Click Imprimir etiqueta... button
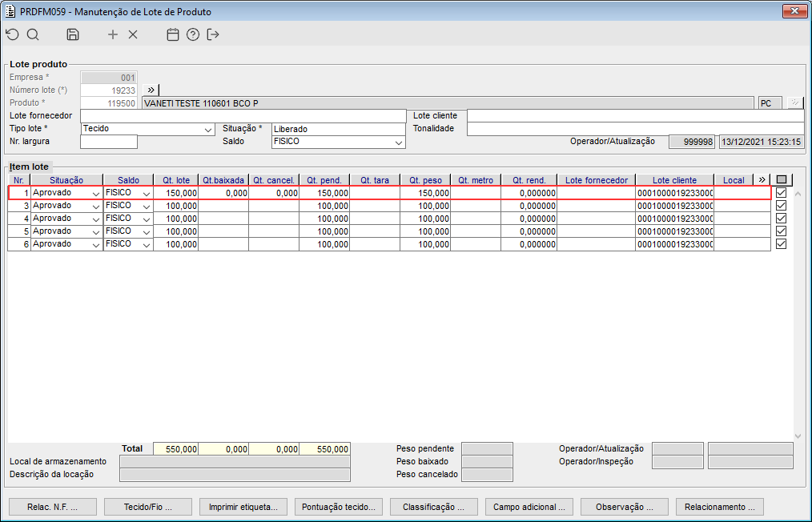The image size is (812, 522). 243,507
